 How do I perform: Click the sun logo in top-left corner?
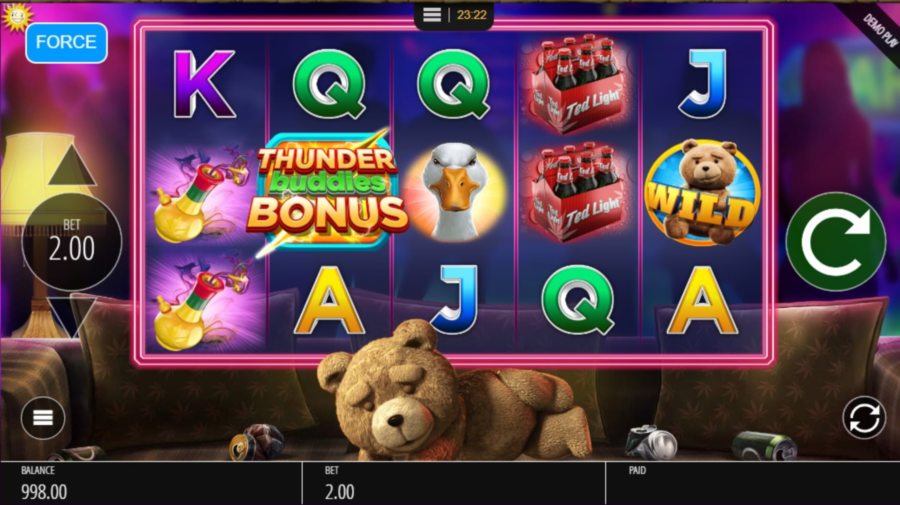15,17
